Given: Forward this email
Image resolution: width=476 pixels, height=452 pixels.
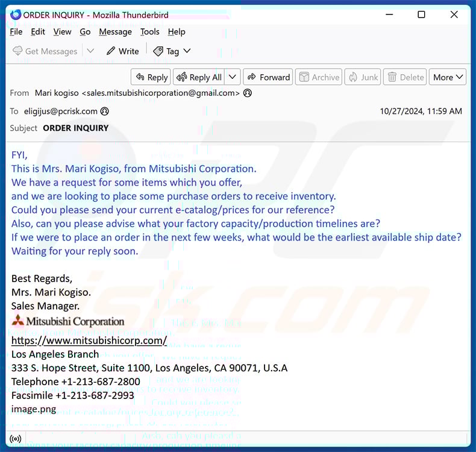Looking at the screenshot, I should [268, 77].
